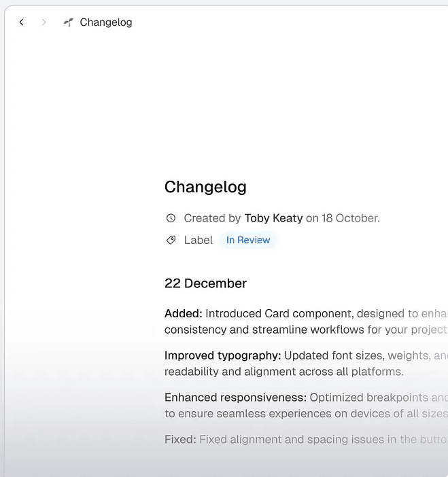
Task: Open the Changelog breadcrumb in top bar
Action: [x=105, y=22]
